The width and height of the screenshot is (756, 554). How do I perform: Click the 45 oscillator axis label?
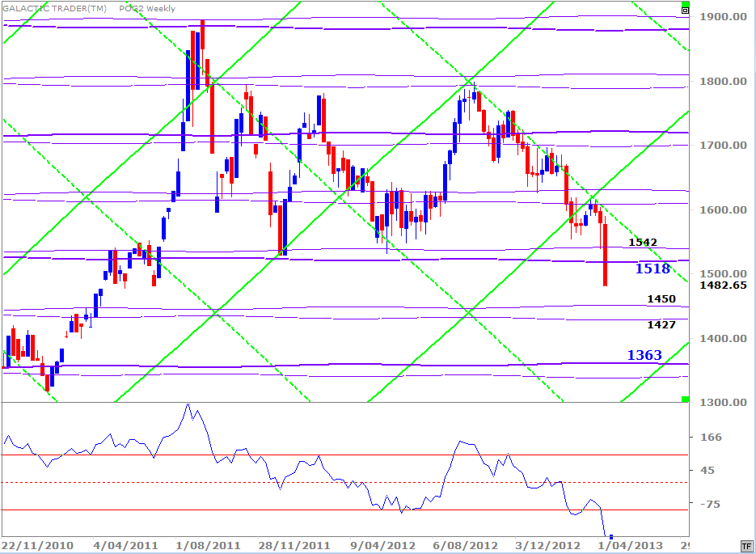(x=707, y=471)
